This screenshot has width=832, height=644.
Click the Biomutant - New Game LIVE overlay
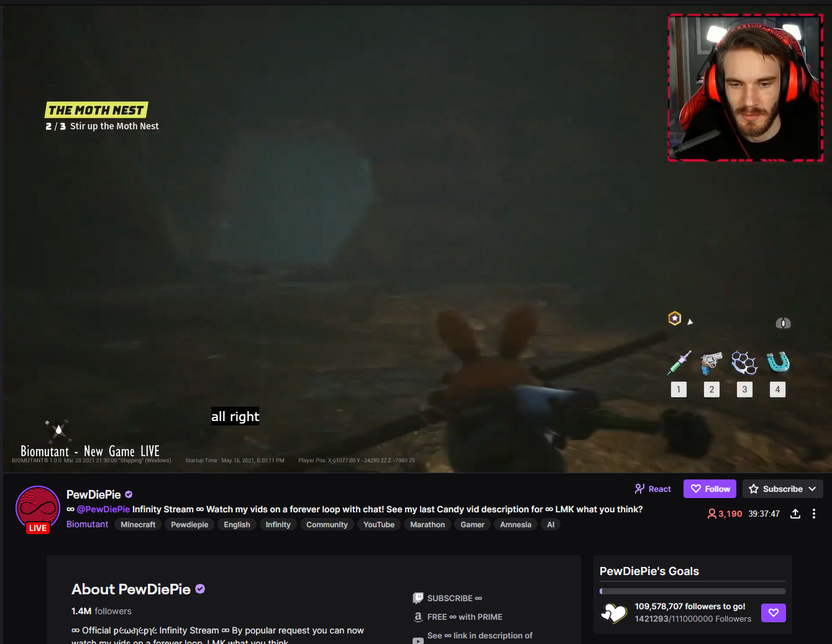pos(90,451)
